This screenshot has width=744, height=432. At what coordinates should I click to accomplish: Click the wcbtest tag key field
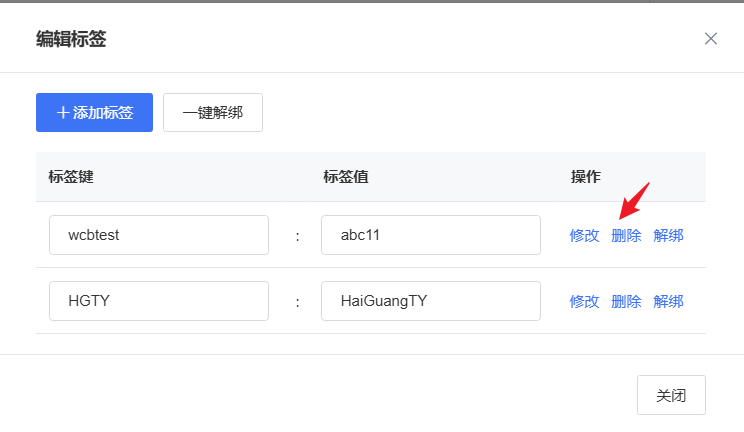(159, 235)
